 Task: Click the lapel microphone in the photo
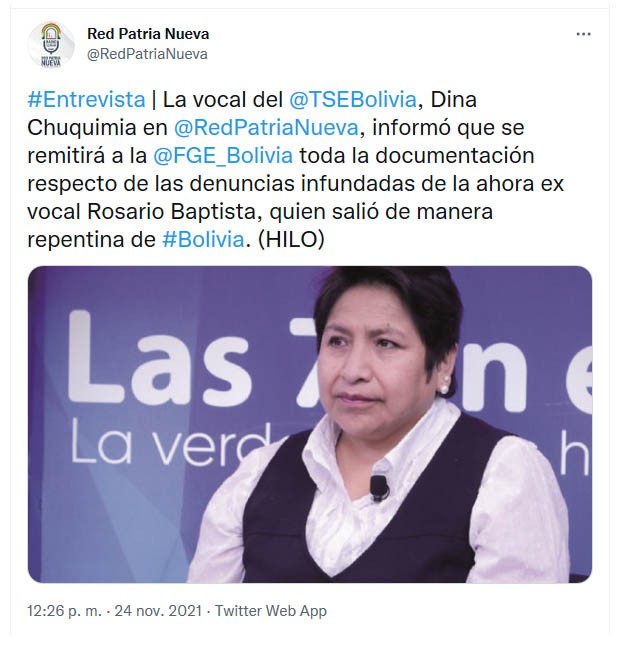pos(379,488)
